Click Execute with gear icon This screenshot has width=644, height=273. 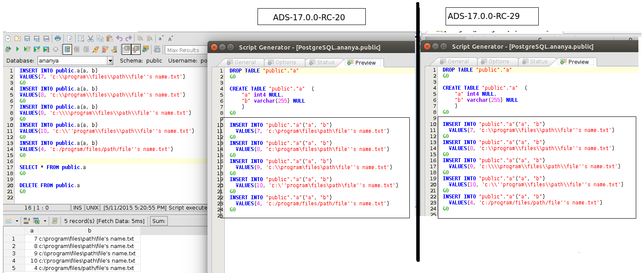[8, 49]
